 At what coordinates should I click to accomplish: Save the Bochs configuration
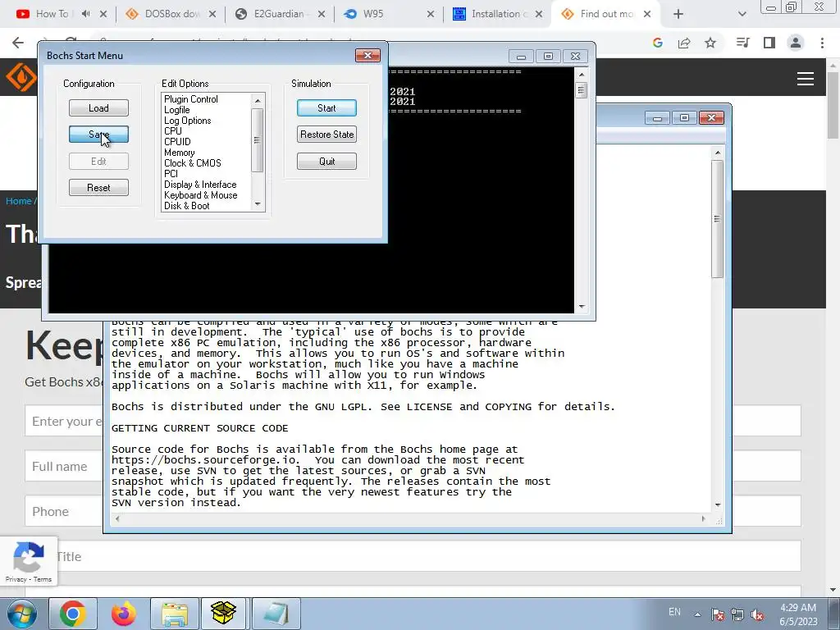click(98, 135)
